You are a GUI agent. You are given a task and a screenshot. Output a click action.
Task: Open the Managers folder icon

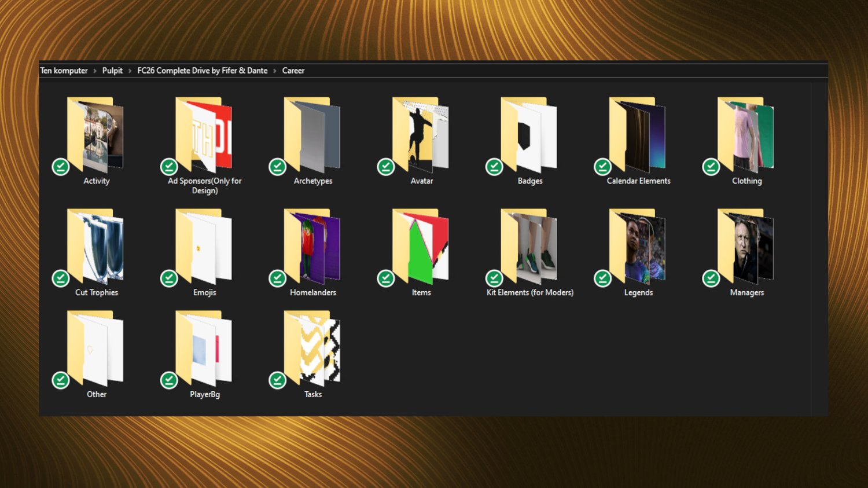pyautogui.click(x=746, y=247)
